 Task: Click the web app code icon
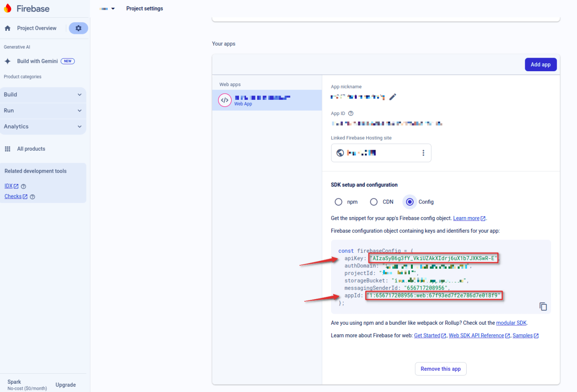(x=225, y=100)
